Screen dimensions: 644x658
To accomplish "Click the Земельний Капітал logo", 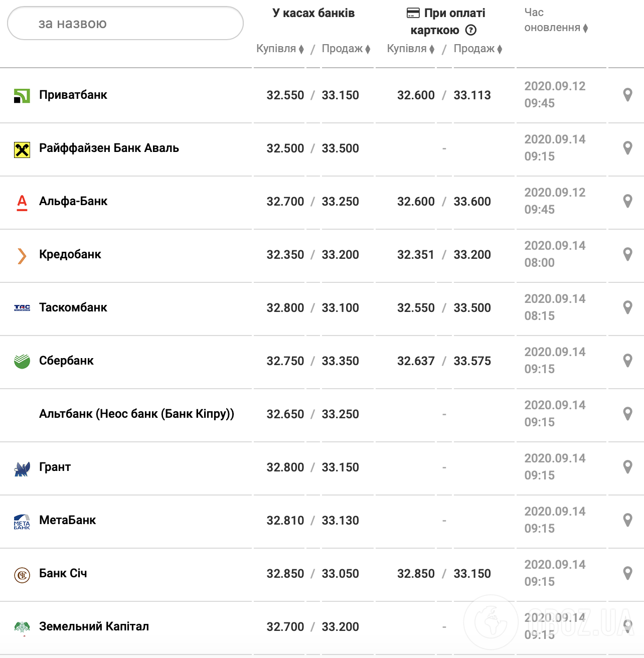I will click(22, 628).
